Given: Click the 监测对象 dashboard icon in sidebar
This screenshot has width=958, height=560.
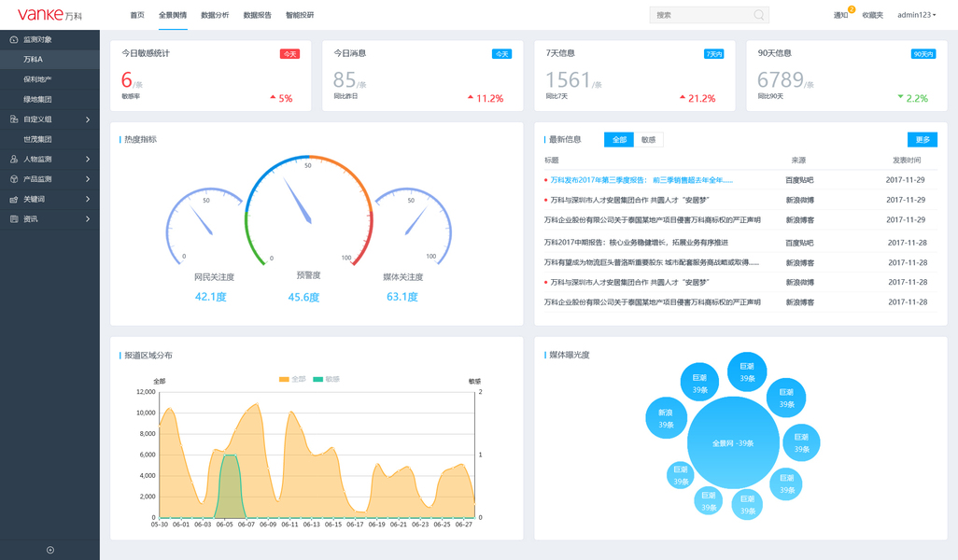Looking at the screenshot, I should point(14,40).
